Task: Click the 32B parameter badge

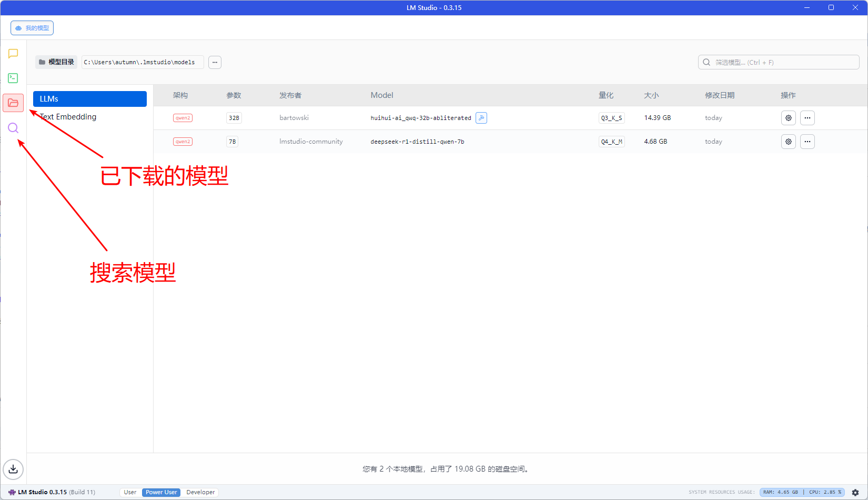Action: point(234,118)
